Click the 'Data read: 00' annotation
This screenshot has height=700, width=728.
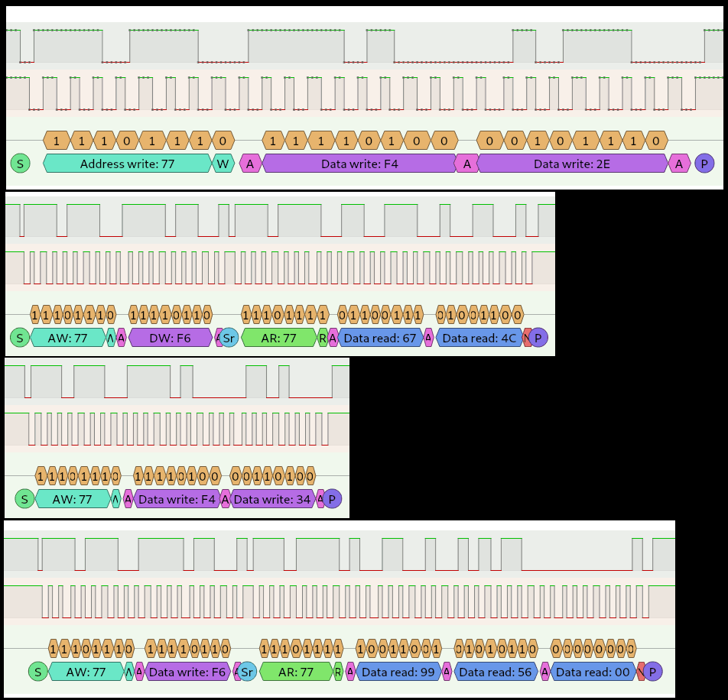click(x=593, y=672)
